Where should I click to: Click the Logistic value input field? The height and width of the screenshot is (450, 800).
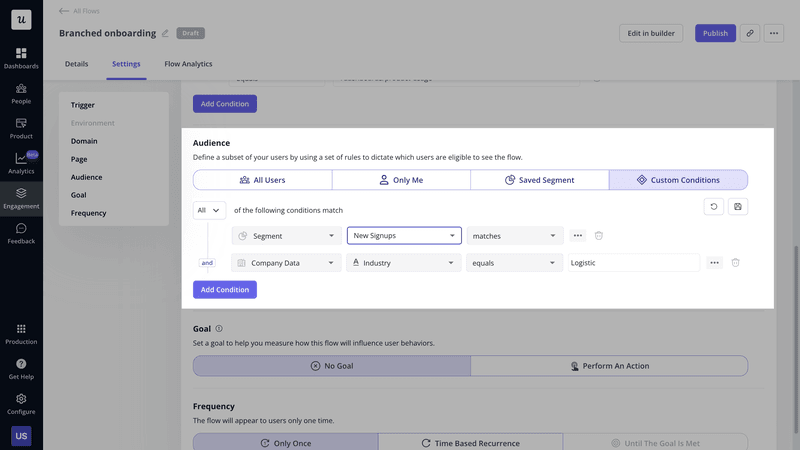click(634, 263)
